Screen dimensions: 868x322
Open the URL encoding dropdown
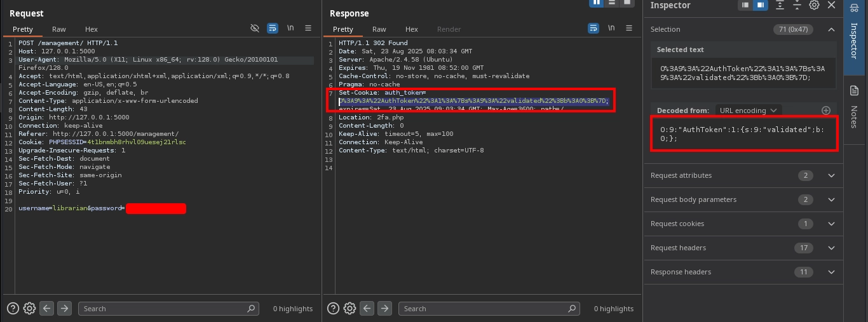pos(747,111)
